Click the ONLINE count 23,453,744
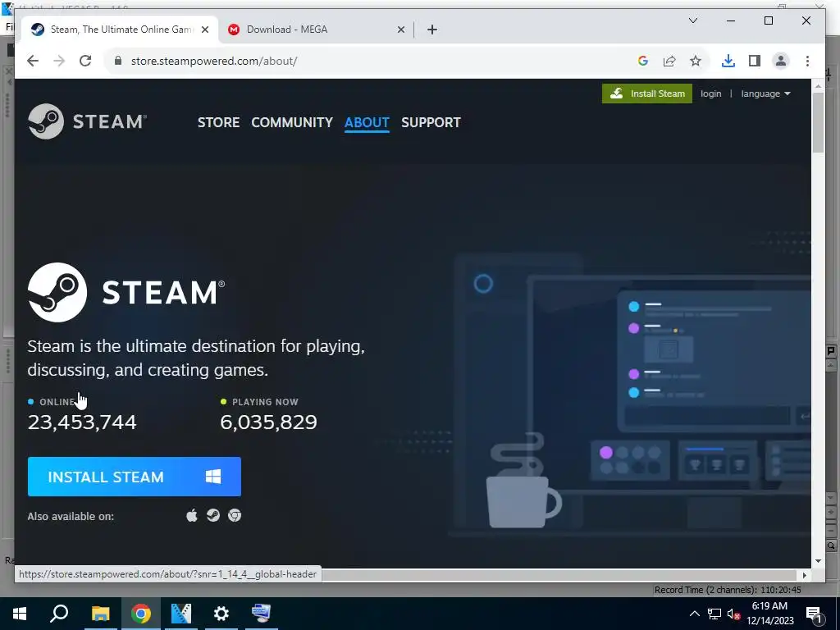Image resolution: width=840 pixels, height=630 pixels. pyautogui.click(x=82, y=422)
